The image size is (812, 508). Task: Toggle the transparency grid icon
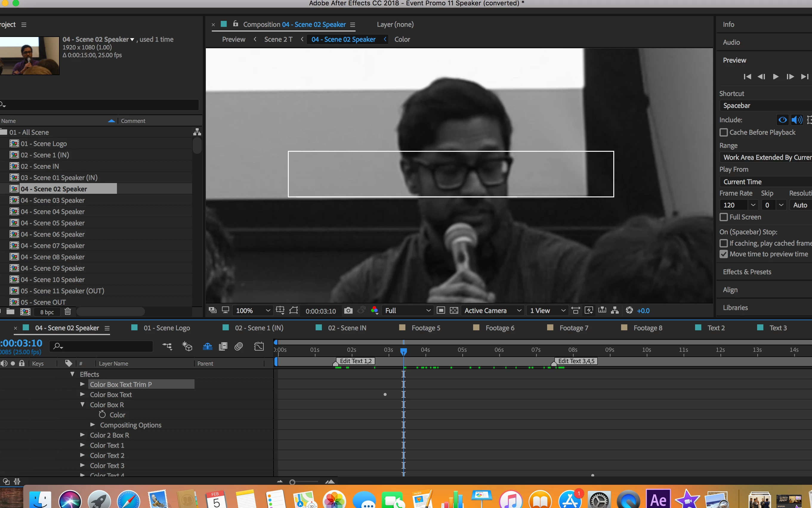(454, 310)
